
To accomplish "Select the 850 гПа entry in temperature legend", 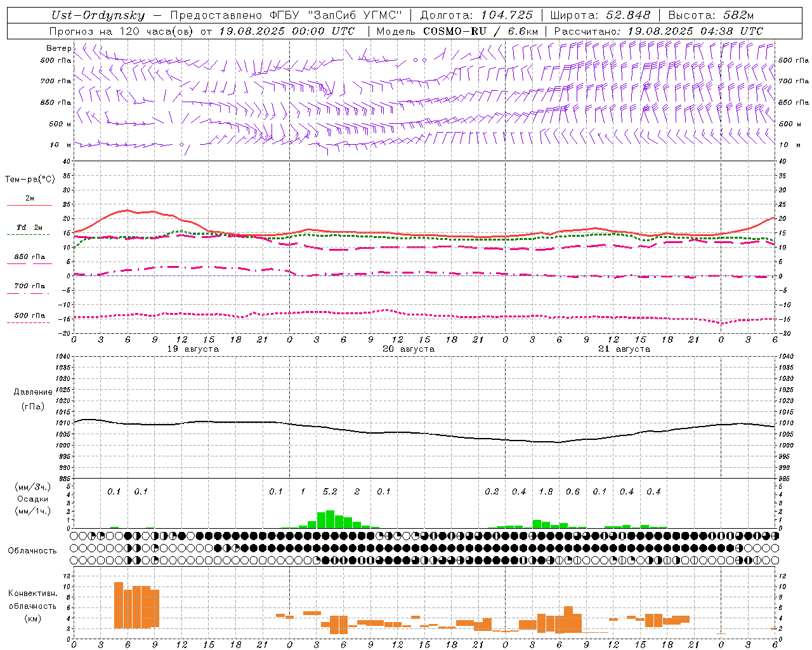I will pyautogui.click(x=30, y=257).
